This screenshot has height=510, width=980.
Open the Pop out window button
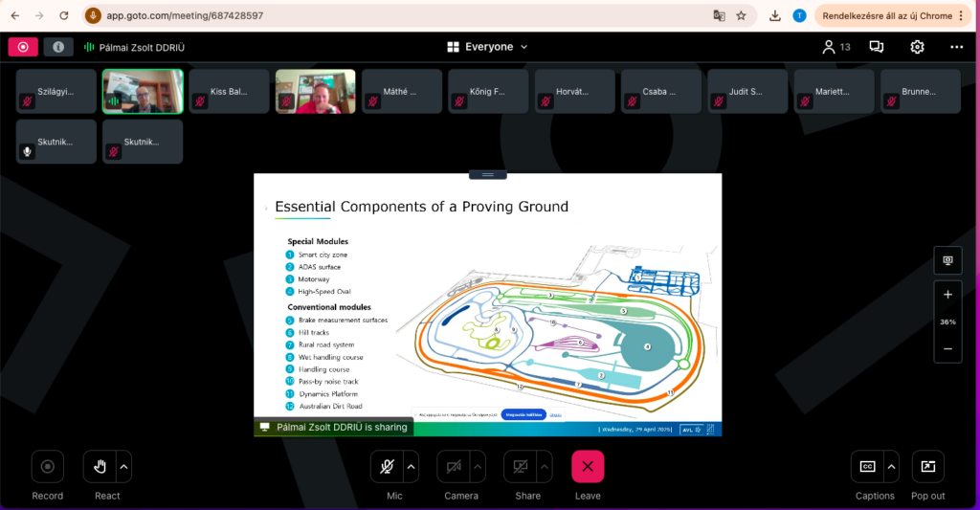pyautogui.click(x=927, y=467)
